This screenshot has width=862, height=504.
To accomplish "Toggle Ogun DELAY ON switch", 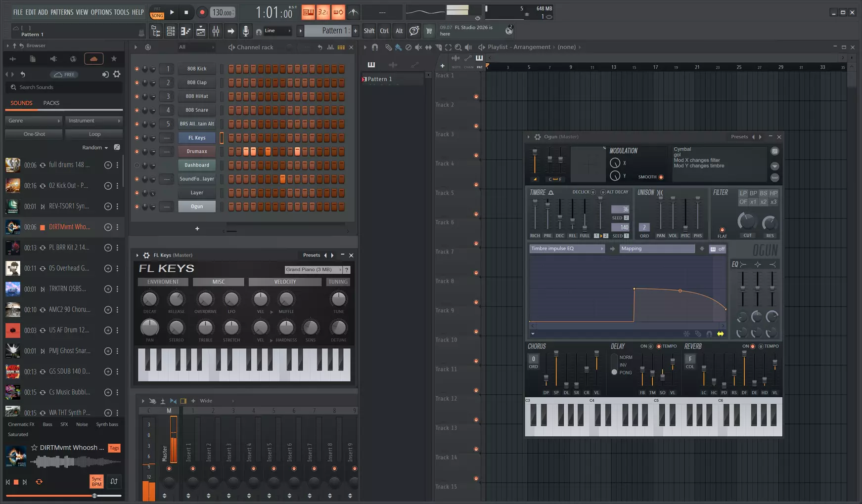I will pyautogui.click(x=650, y=346).
